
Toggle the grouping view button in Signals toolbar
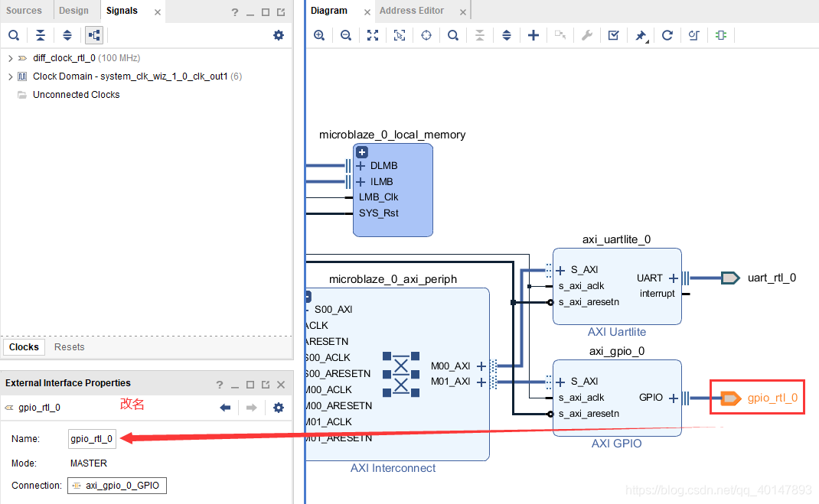tap(93, 34)
